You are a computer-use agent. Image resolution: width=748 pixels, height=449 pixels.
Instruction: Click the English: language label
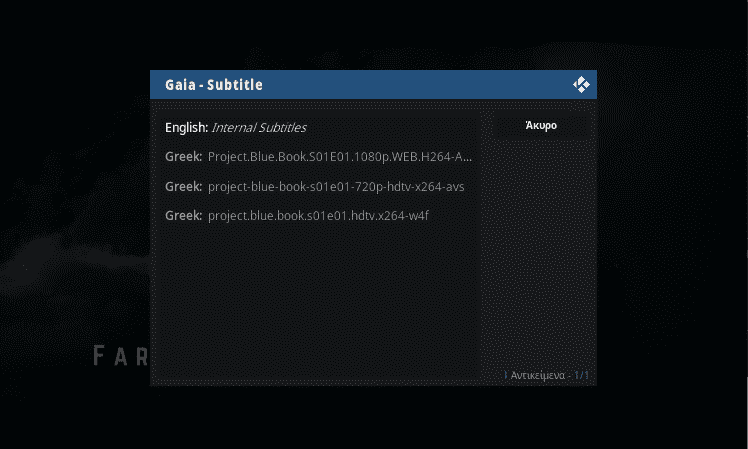point(187,128)
